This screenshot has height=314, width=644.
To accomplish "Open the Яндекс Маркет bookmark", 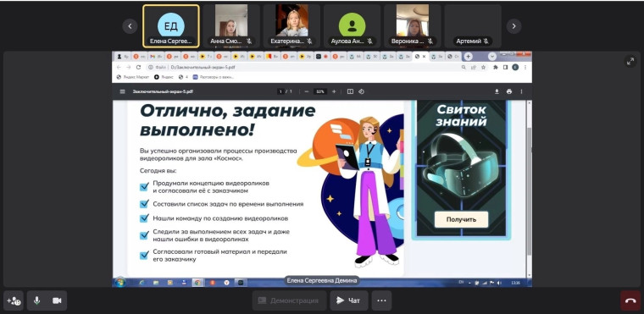I will 134,77.
